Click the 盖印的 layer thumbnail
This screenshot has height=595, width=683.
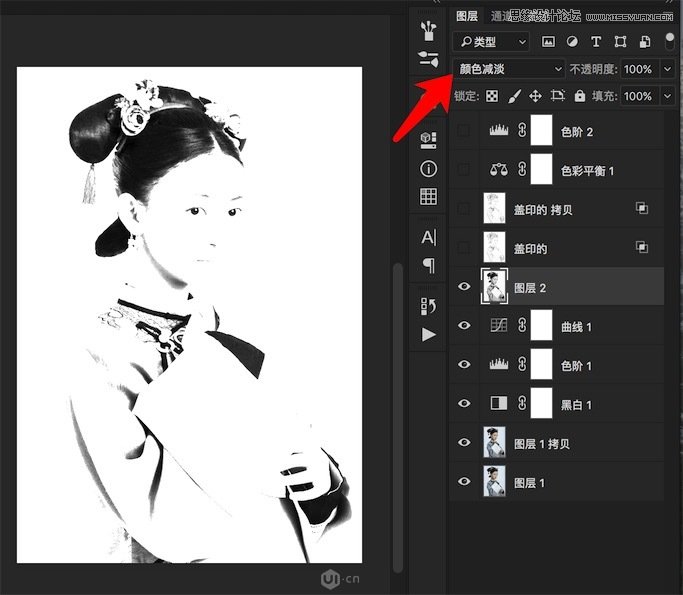pyautogui.click(x=494, y=247)
